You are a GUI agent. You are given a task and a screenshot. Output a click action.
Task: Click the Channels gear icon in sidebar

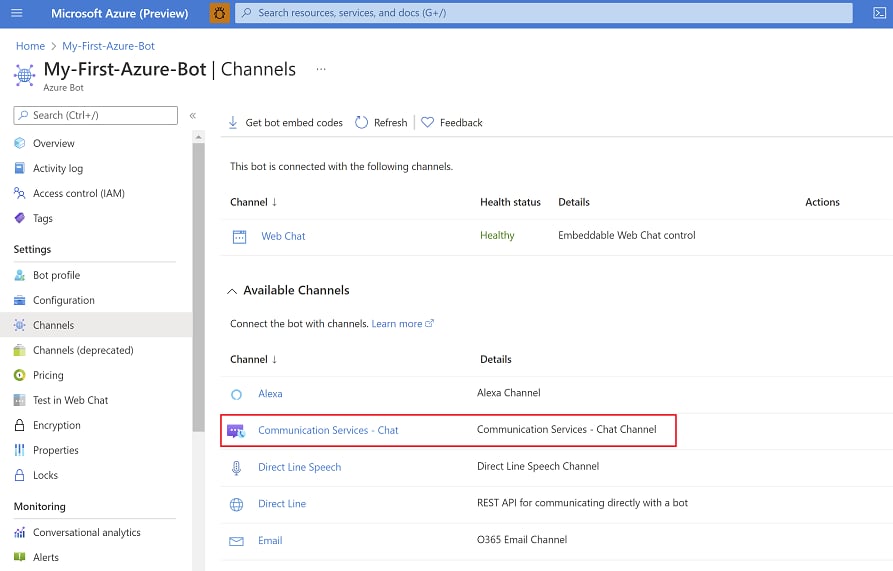pos(19,325)
